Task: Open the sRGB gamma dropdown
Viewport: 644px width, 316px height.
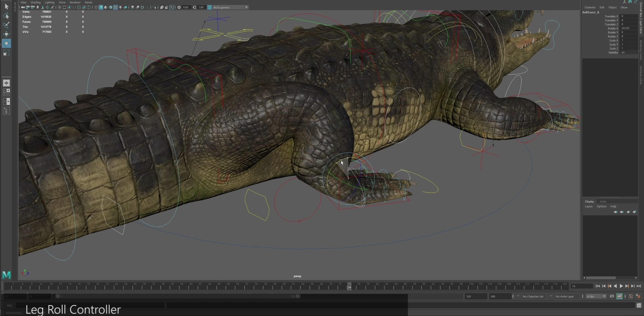Action: point(246,7)
